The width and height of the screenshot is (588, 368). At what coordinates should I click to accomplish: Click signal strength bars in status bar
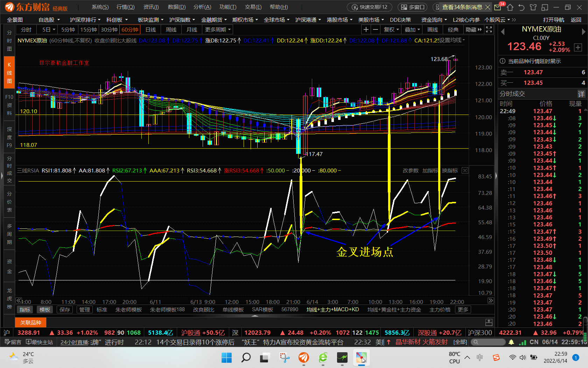(x=523, y=342)
